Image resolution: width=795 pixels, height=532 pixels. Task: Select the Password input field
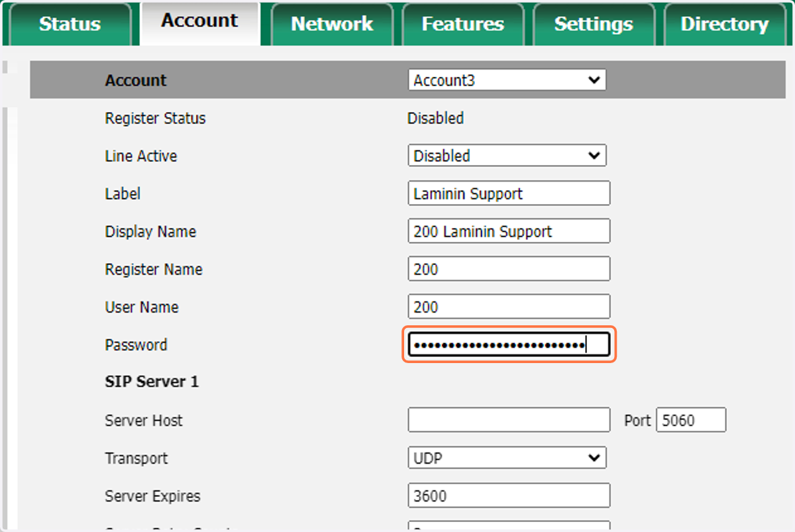[509, 345]
